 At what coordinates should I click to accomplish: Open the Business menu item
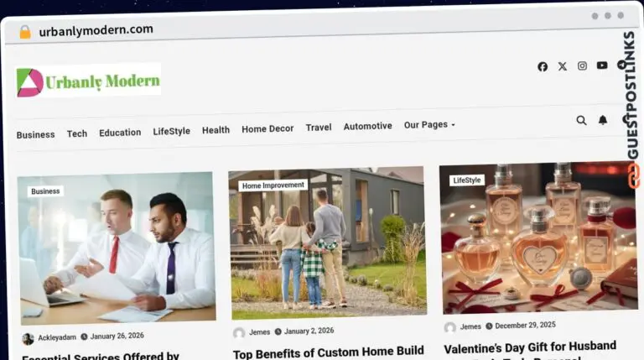[36, 134]
